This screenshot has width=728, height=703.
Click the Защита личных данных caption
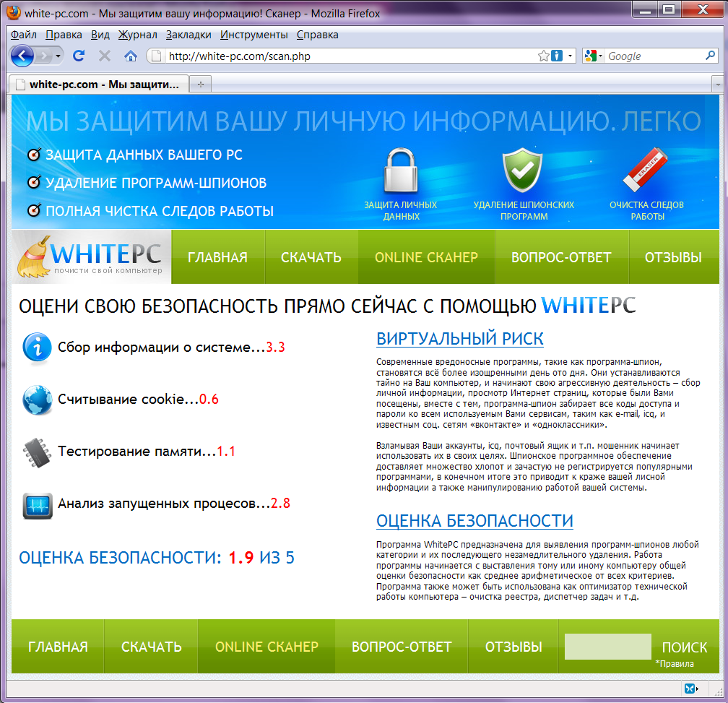pyautogui.click(x=401, y=211)
